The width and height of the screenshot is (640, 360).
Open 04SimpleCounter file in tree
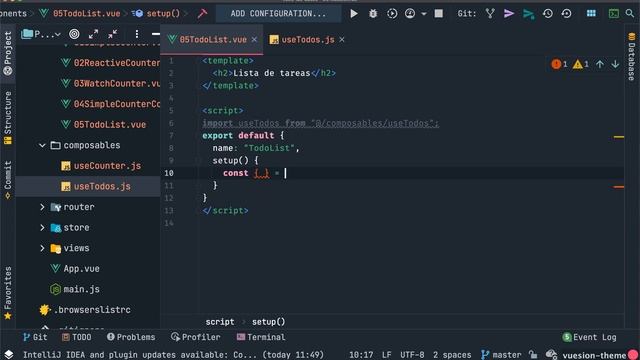pyautogui.click(x=110, y=104)
